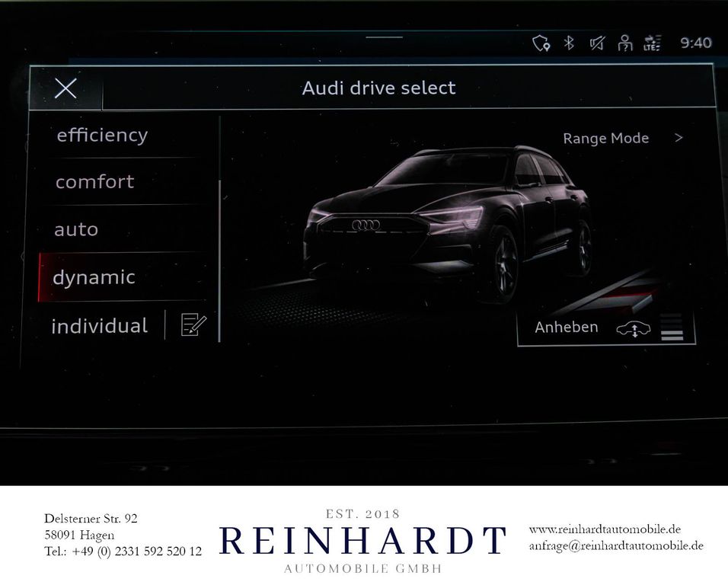Expand the Range Mode option
The image size is (728, 585).
click(x=606, y=138)
